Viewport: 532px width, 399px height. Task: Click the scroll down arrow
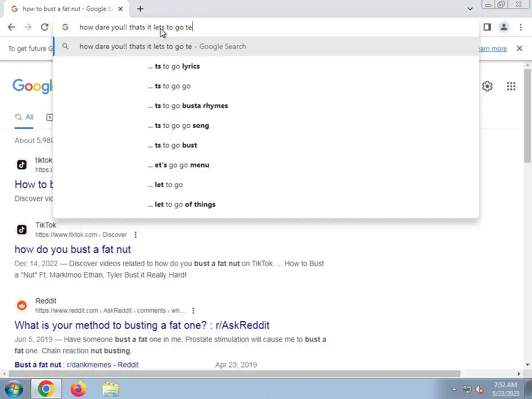click(527, 365)
